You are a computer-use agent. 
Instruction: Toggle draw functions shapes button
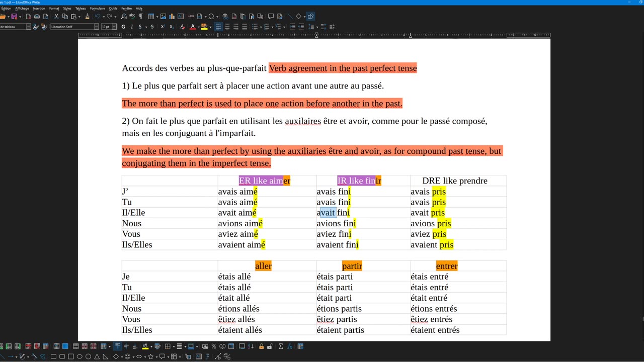click(310, 17)
